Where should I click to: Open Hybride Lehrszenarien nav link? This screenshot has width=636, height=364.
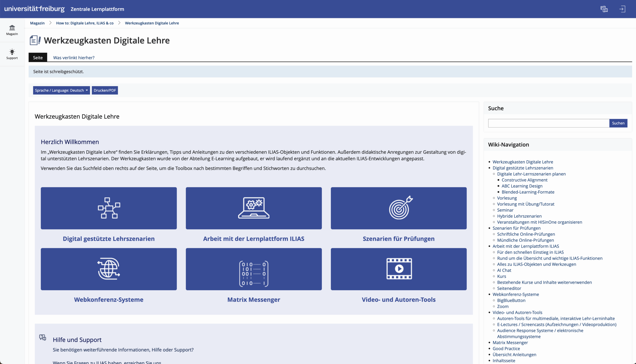[x=519, y=216]
